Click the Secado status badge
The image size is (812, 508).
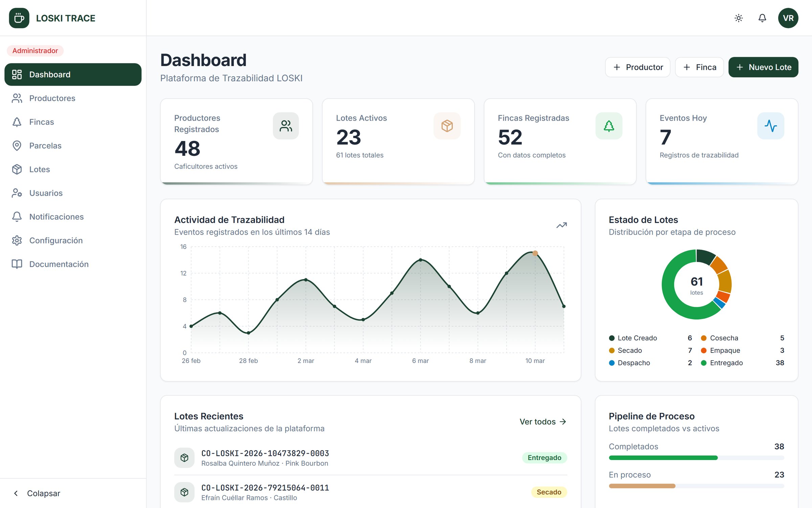549,492
